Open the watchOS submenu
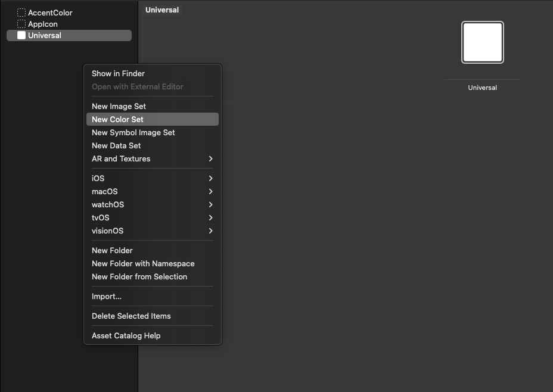Screen dimensions: 553x392 pos(153,204)
